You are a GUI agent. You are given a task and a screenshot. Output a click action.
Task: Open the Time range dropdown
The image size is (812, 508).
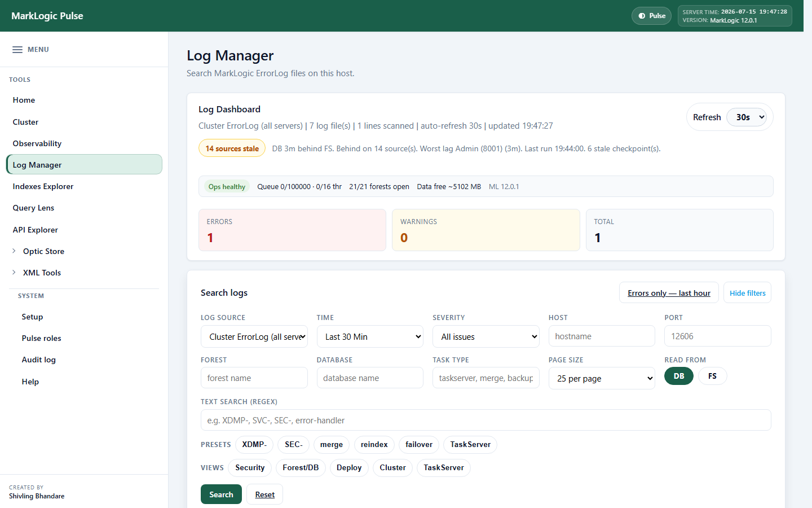click(x=370, y=336)
